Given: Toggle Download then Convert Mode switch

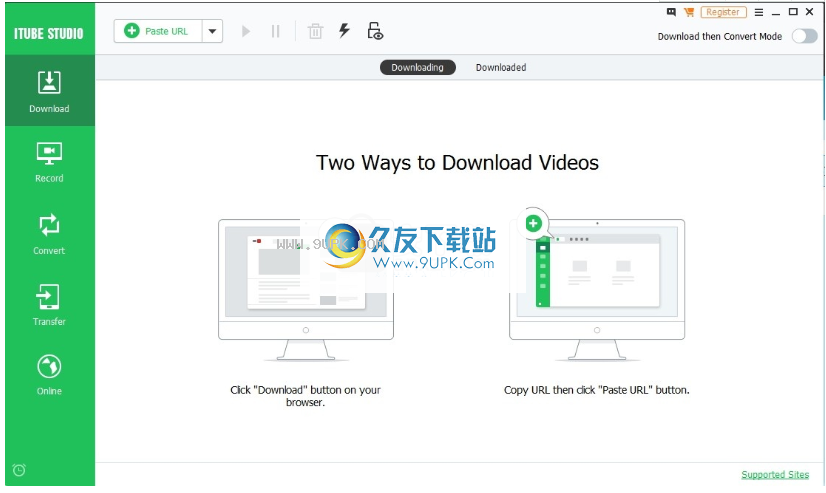Looking at the screenshot, I should click(804, 36).
